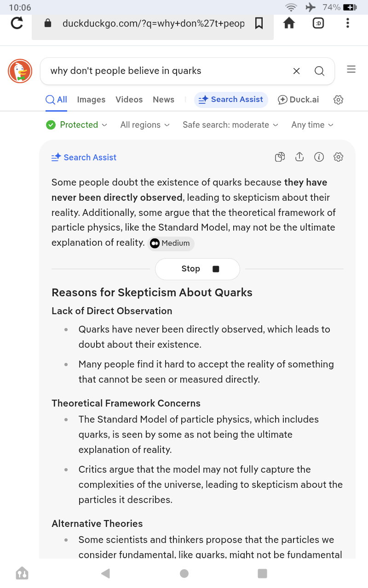Open the tab switcher icon
Viewport: 368px width, 588px height.
[x=318, y=23]
